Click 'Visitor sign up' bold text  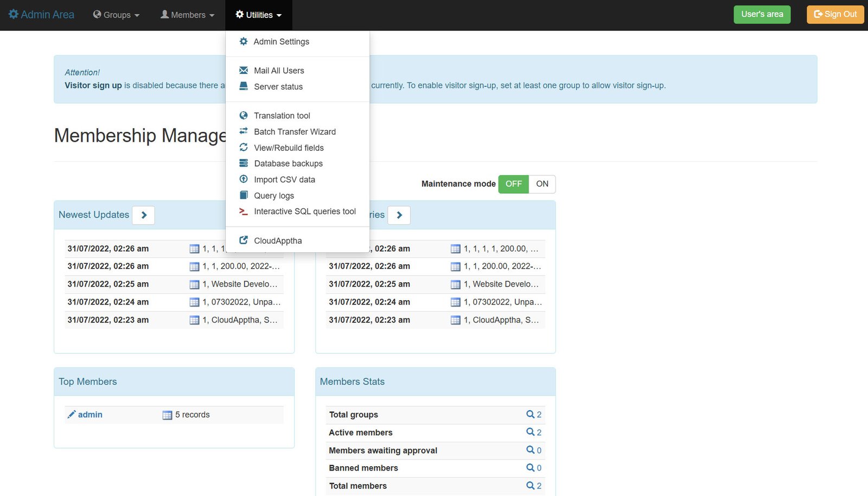(x=93, y=85)
